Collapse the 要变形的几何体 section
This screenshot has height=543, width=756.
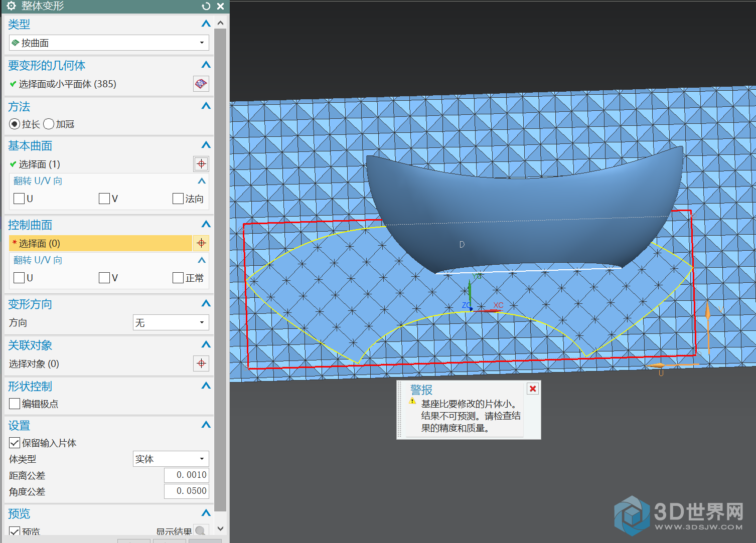click(206, 65)
